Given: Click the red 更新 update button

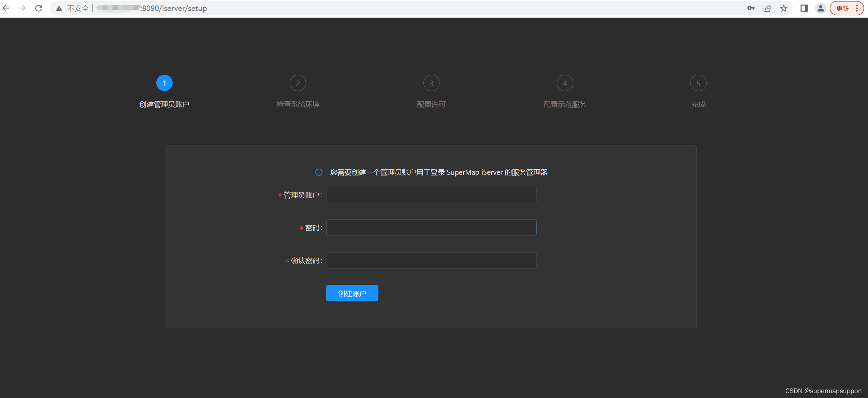Looking at the screenshot, I should click(842, 9).
